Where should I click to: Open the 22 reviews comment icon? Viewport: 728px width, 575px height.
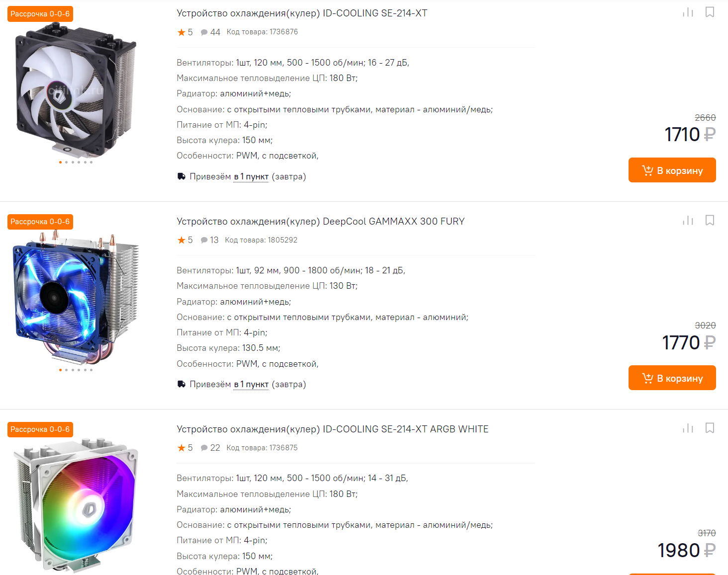point(204,448)
